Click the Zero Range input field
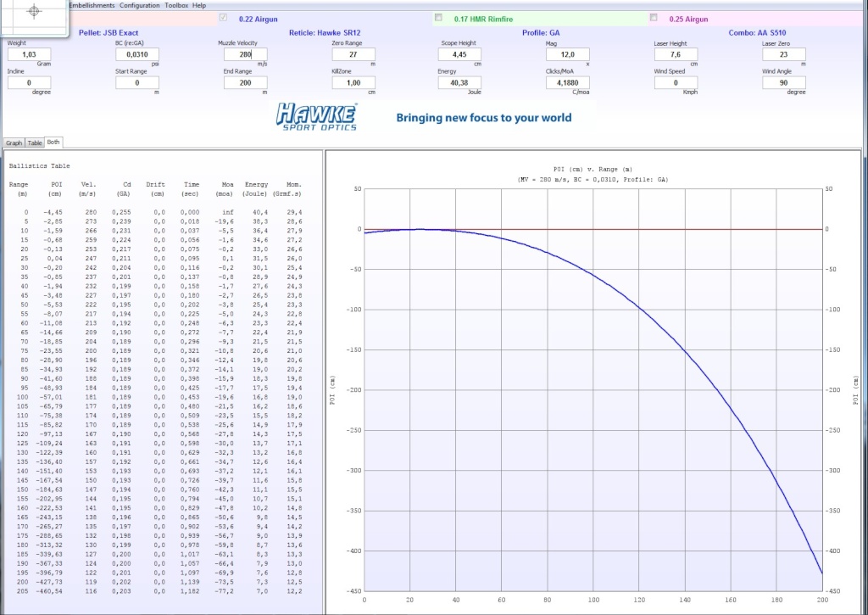Screen dimensions: 868x615 [x=353, y=54]
